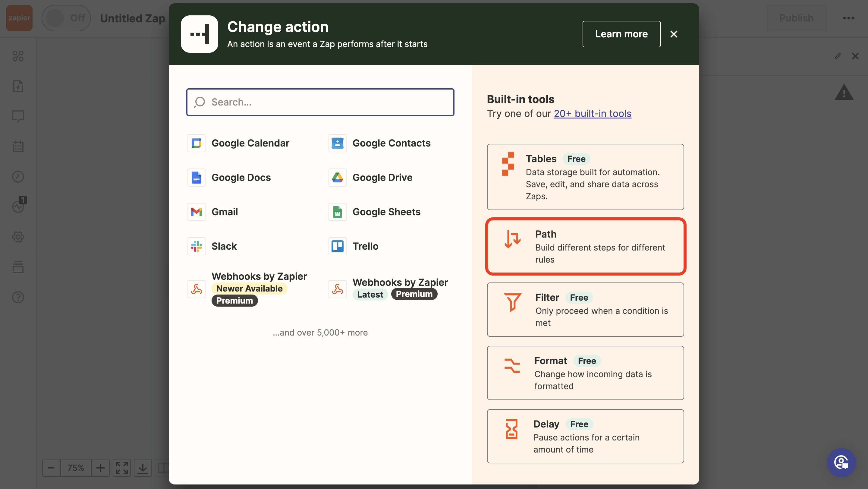Click the app search field
The height and width of the screenshot is (489, 868).
(320, 102)
